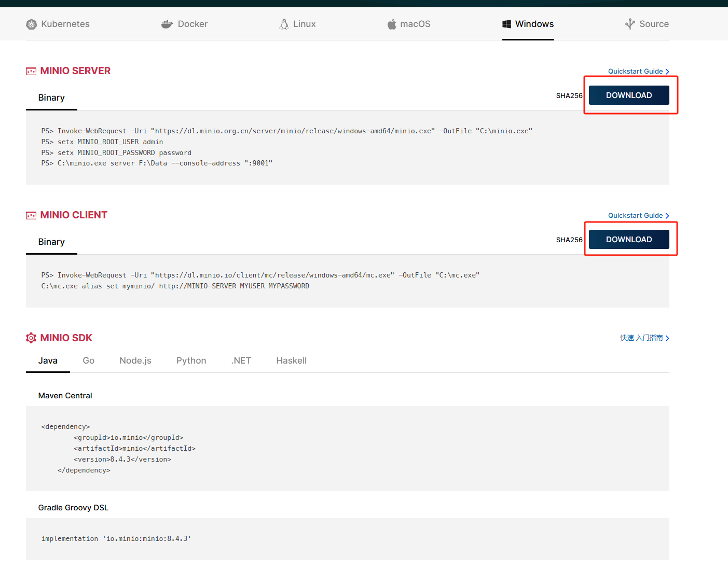This screenshot has width=728, height=570.
Task: Open the Source tab
Action: [647, 24]
